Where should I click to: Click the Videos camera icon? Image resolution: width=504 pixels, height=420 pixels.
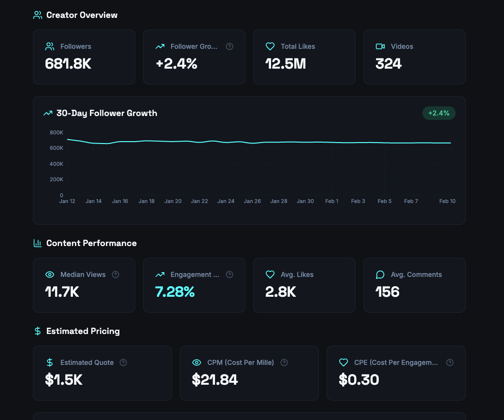click(380, 46)
